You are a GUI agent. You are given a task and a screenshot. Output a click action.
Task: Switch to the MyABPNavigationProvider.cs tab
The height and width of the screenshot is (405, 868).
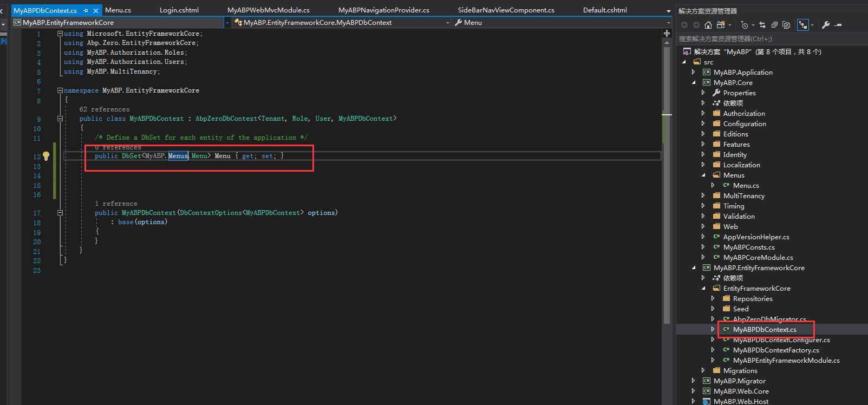coord(384,10)
